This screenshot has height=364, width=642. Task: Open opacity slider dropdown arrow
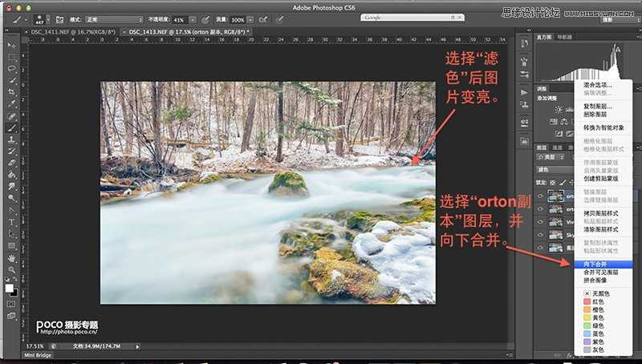click(x=193, y=19)
